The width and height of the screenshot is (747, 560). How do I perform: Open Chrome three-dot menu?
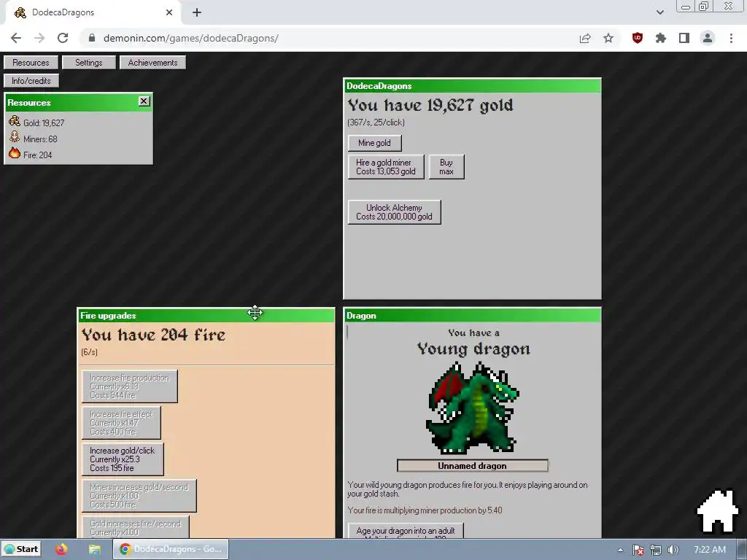[731, 38]
